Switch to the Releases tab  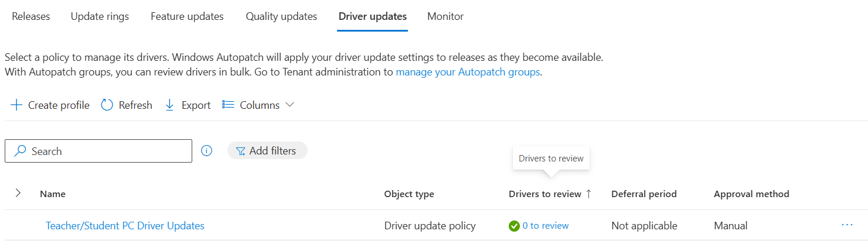pos(31,16)
